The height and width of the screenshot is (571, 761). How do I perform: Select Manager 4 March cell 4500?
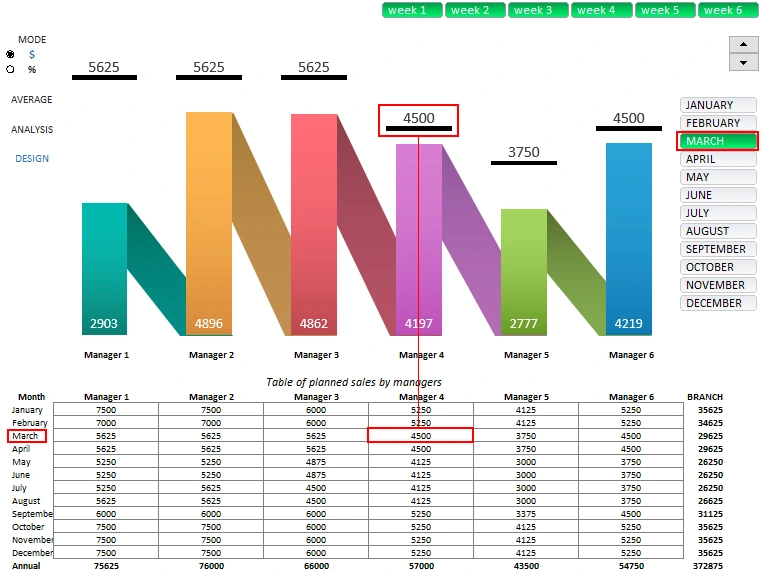pyautogui.click(x=420, y=435)
